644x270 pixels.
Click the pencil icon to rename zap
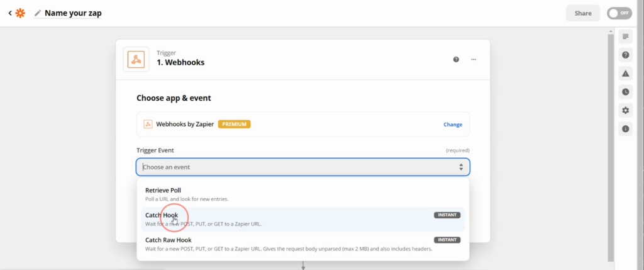[38, 13]
